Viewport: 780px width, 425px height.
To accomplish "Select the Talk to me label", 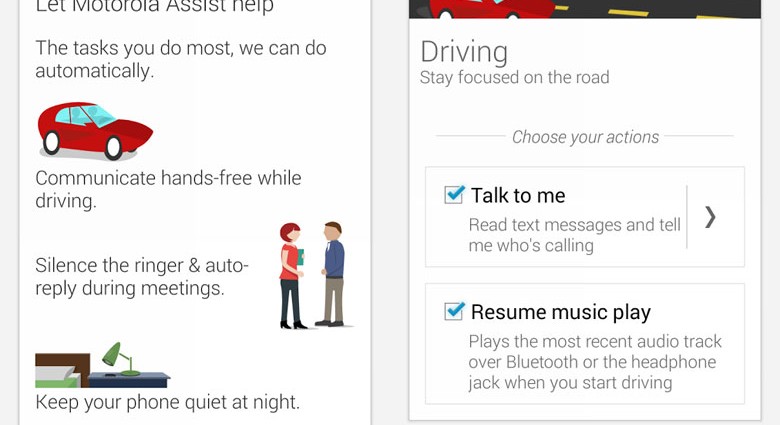I will (x=518, y=196).
